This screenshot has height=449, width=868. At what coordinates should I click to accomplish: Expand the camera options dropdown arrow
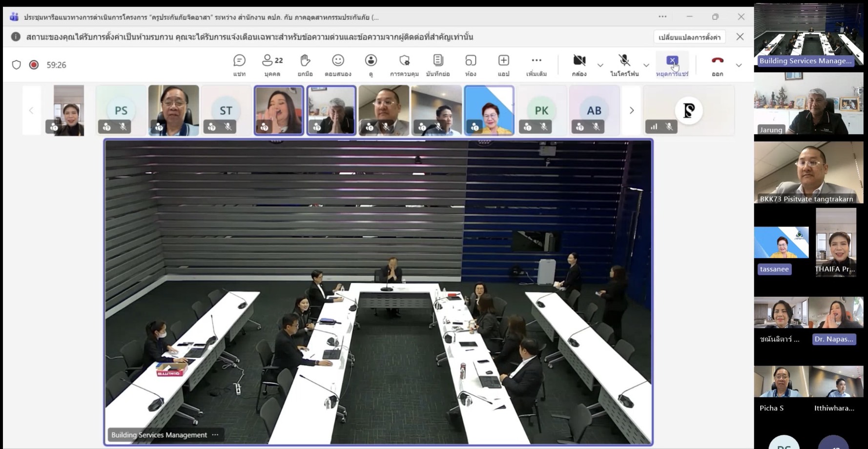pyautogui.click(x=600, y=65)
